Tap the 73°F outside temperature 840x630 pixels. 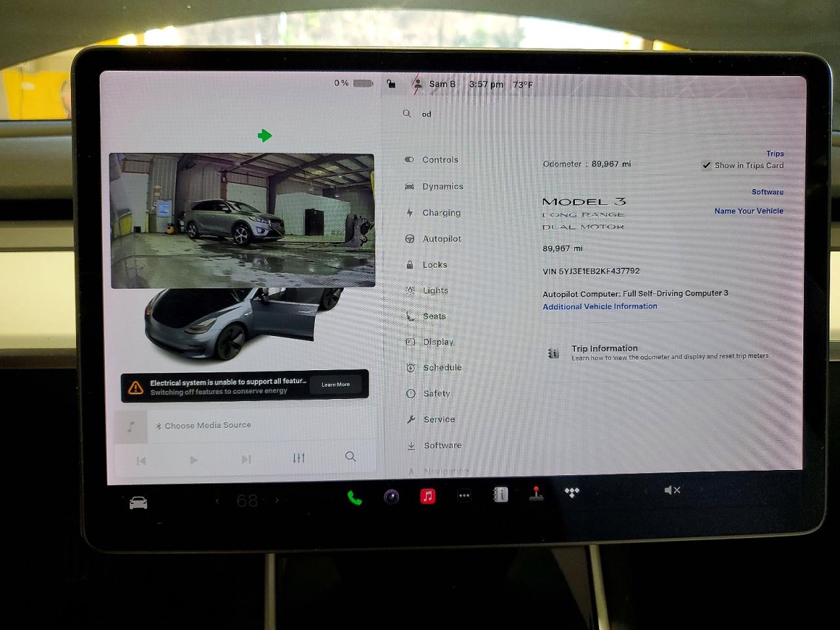click(523, 85)
